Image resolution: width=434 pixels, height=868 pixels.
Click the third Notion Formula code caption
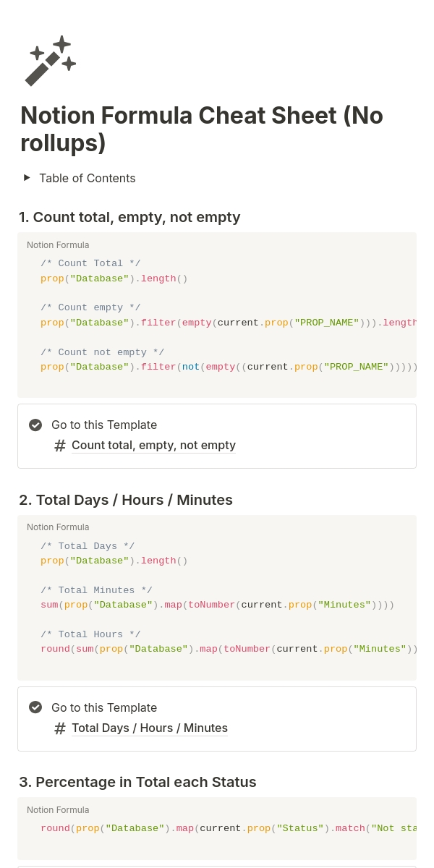(58, 810)
